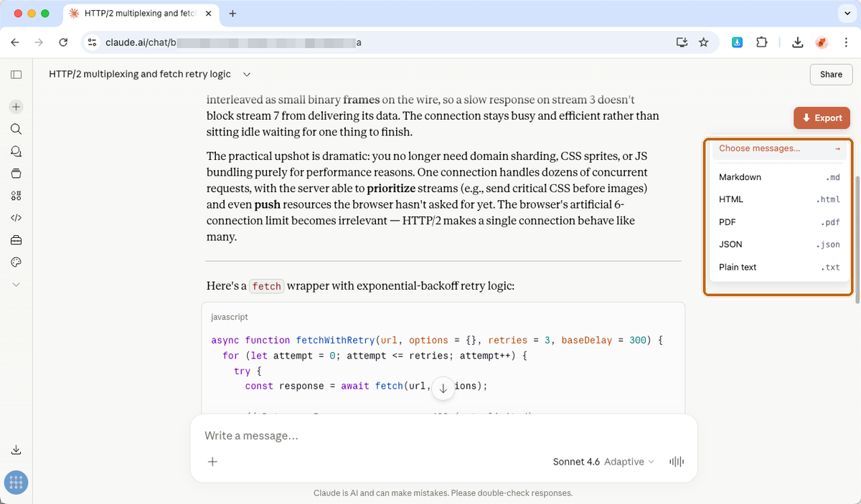
Task: Select the HTTP/2 multiplexing browser tab
Action: [x=141, y=14]
